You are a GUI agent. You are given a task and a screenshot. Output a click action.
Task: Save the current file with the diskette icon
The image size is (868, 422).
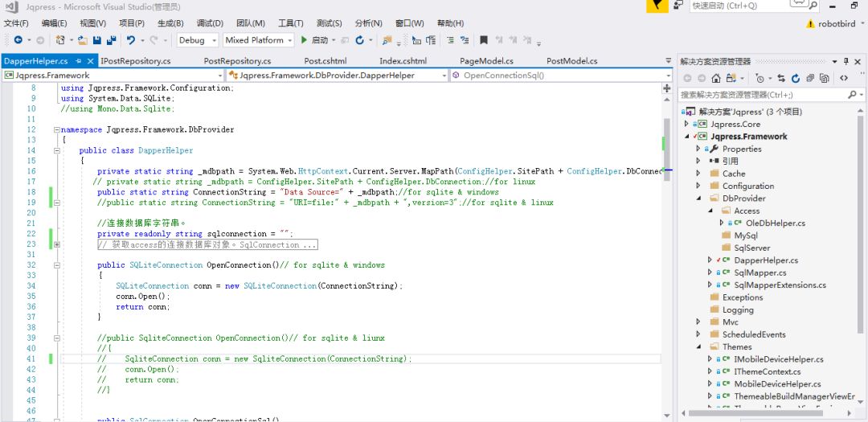[97, 40]
